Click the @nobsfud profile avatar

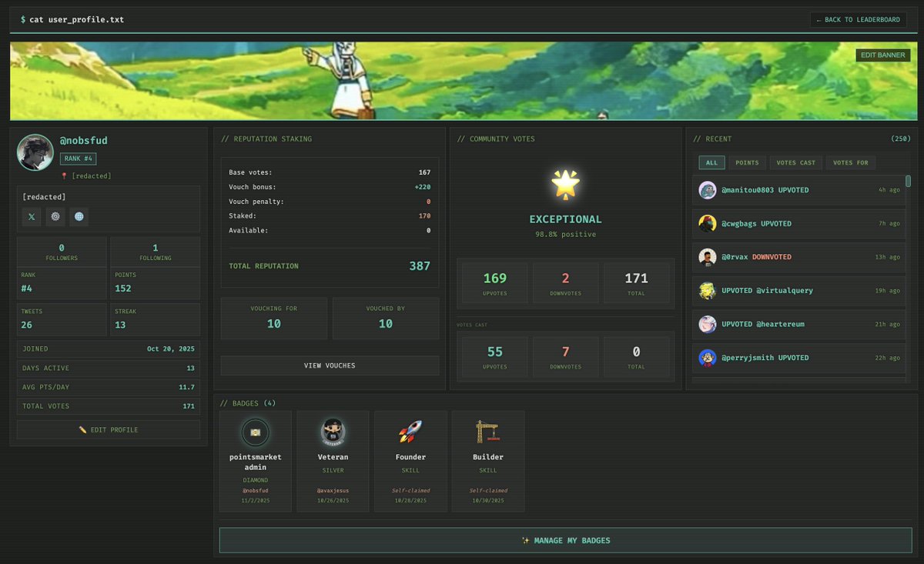(35, 152)
